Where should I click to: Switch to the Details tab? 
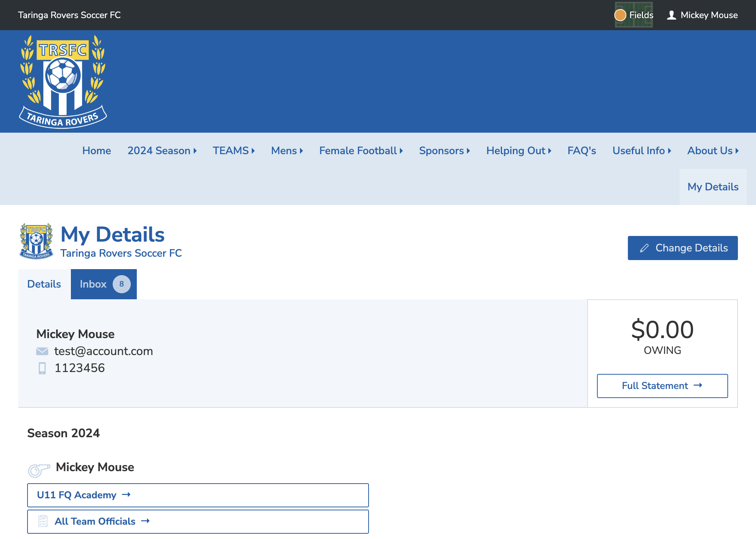[44, 284]
